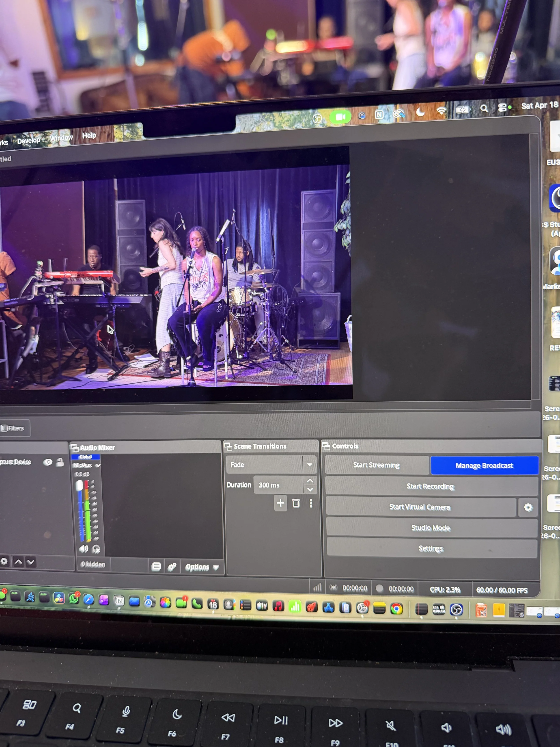This screenshot has height=747, width=560.
Task: Open the Filters button
Action: point(13,428)
